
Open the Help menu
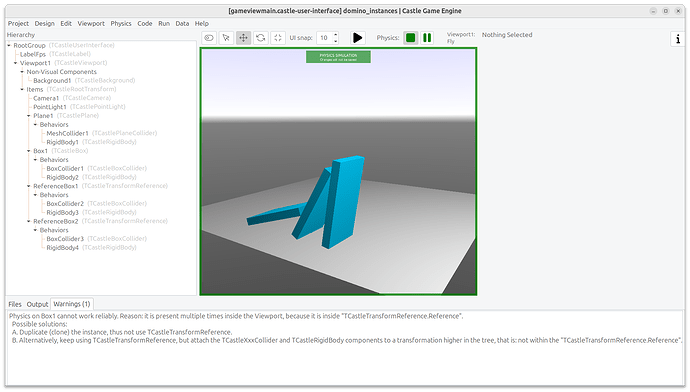point(202,23)
